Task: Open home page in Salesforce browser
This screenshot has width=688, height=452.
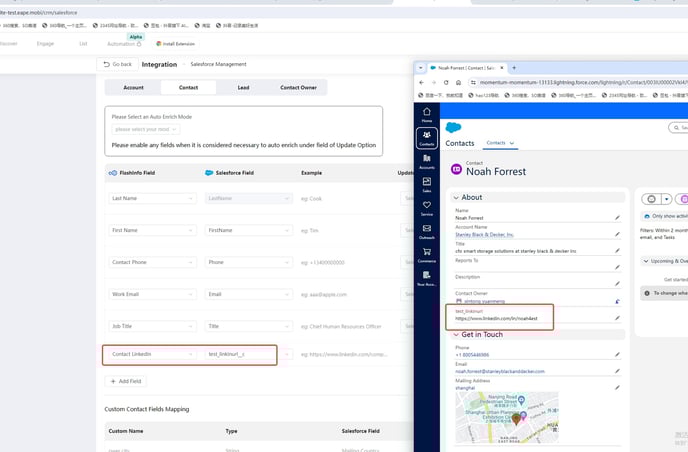Action: pos(458,83)
